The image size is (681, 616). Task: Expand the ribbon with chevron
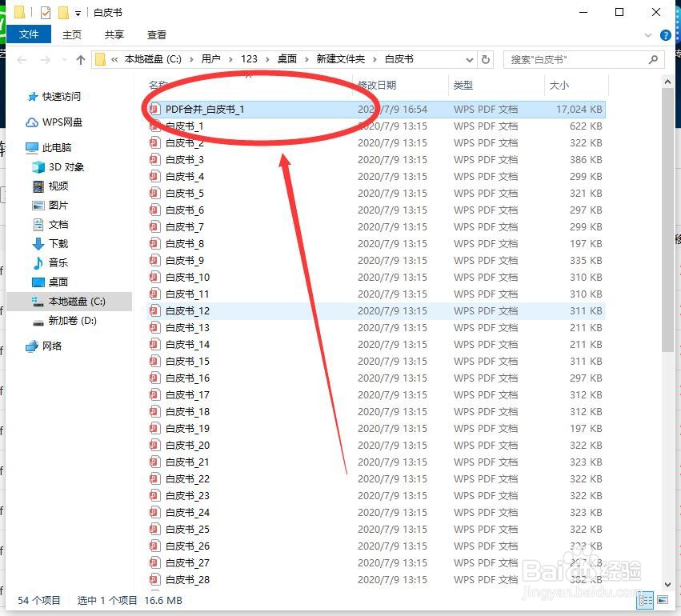pyautogui.click(x=648, y=35)
